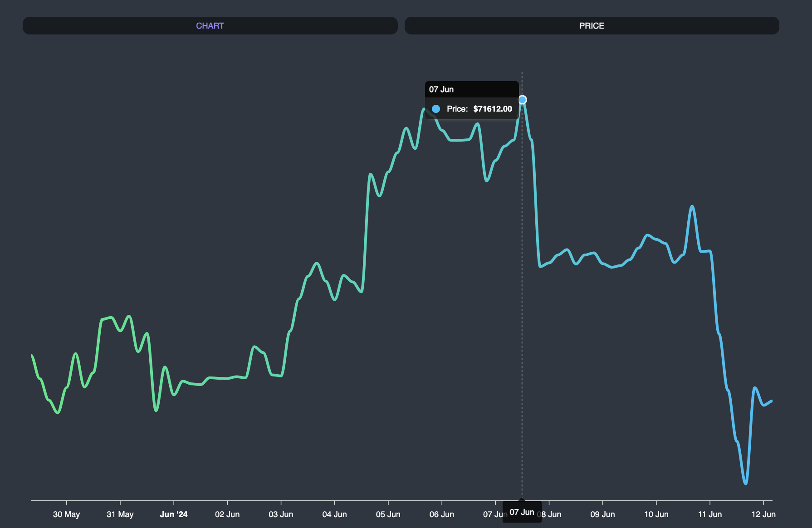812x528 pixels.
Task: Click the 07 Jun tooltip header
Action: (472, 89)
